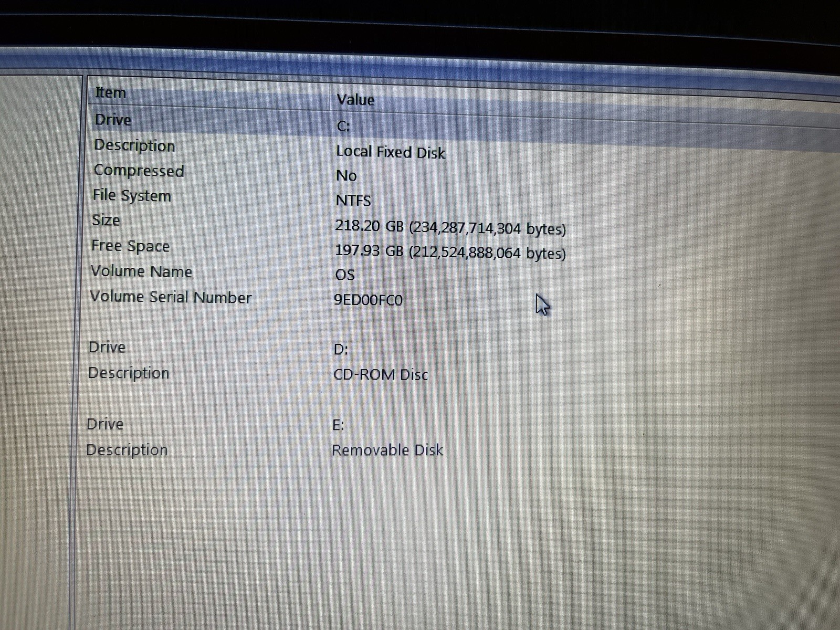Click the serial number '9ED00FC0'

(369, 300)
